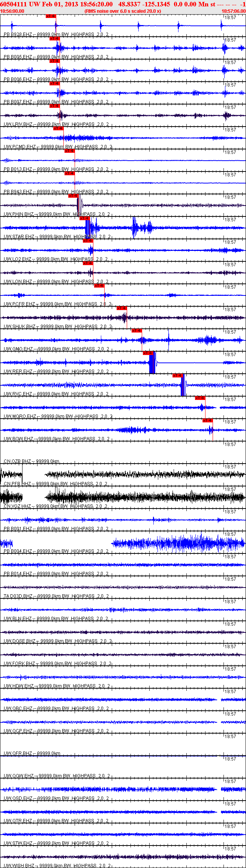Image resolution: width=246 pixels, height=868 pixels.
Task: Click the 18:56:00.00 start time label
Action: point(12,11)
